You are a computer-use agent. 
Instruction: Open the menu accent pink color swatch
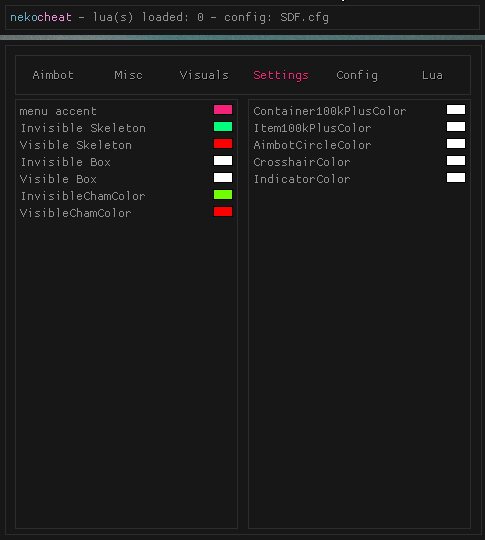point(223,110)
